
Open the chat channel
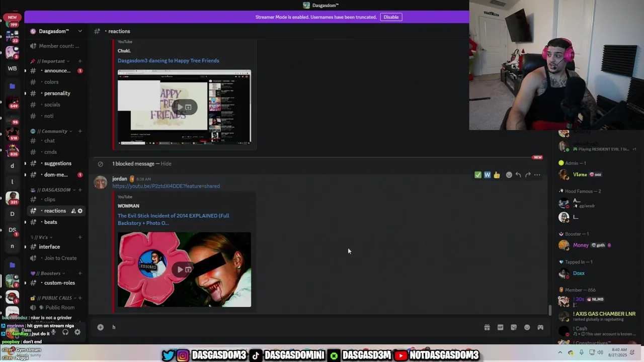[x=56, y=141]
